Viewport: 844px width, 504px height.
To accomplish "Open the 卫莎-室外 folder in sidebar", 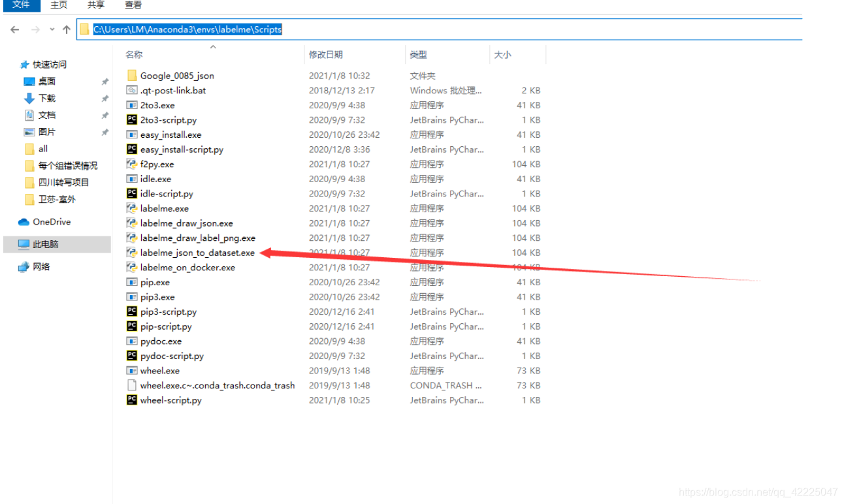I will click(x=57, y=200).
